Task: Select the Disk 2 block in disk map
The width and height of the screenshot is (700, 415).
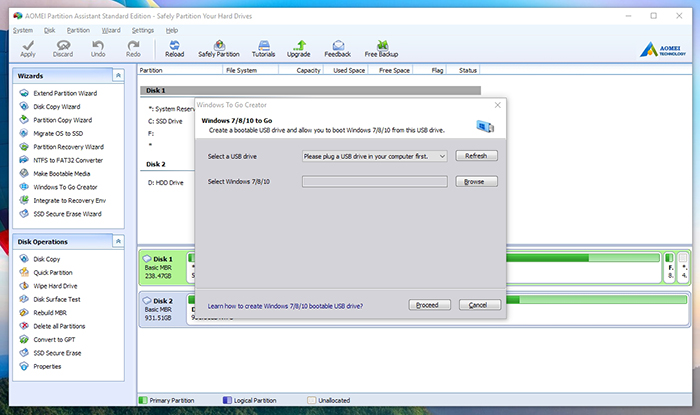Action: click(x=162, y=309)
